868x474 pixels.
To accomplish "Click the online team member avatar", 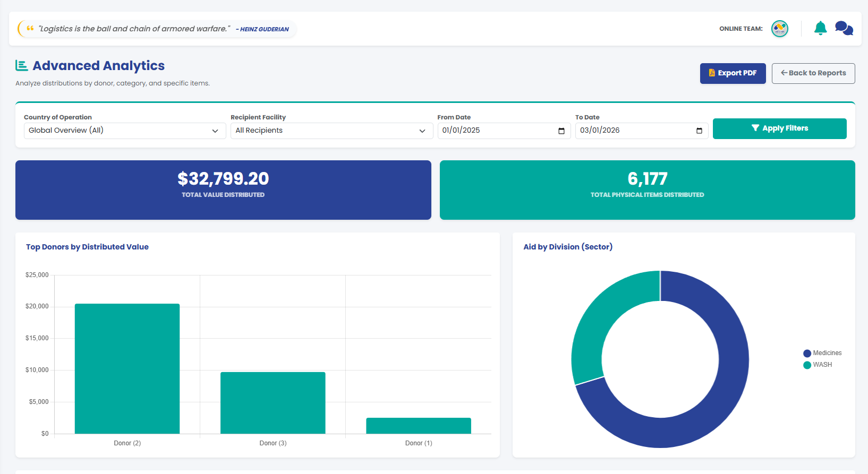I will [x=780, y=29].
